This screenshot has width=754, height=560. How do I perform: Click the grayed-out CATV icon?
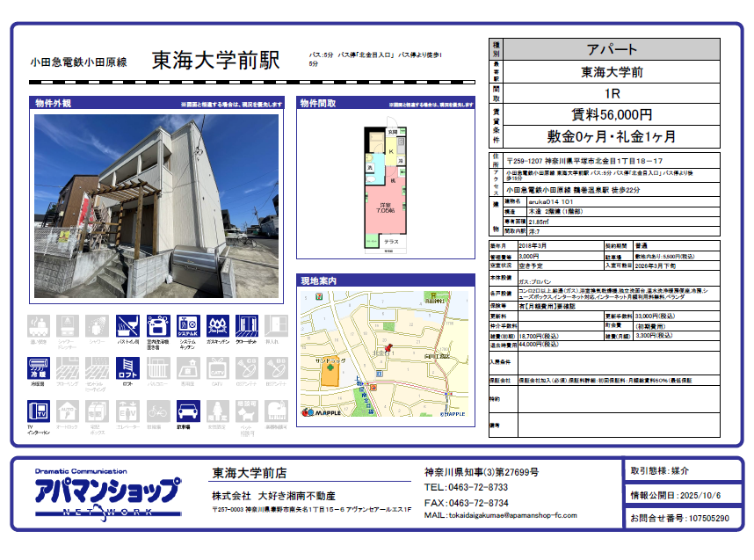coord(217,369)
